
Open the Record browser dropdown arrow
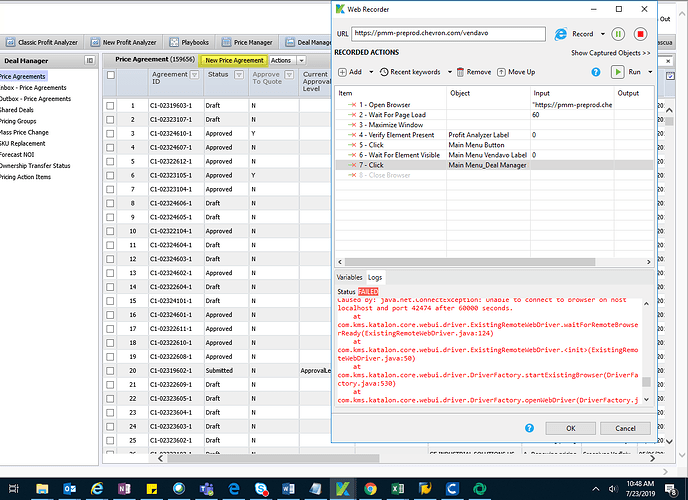point(602,34)
